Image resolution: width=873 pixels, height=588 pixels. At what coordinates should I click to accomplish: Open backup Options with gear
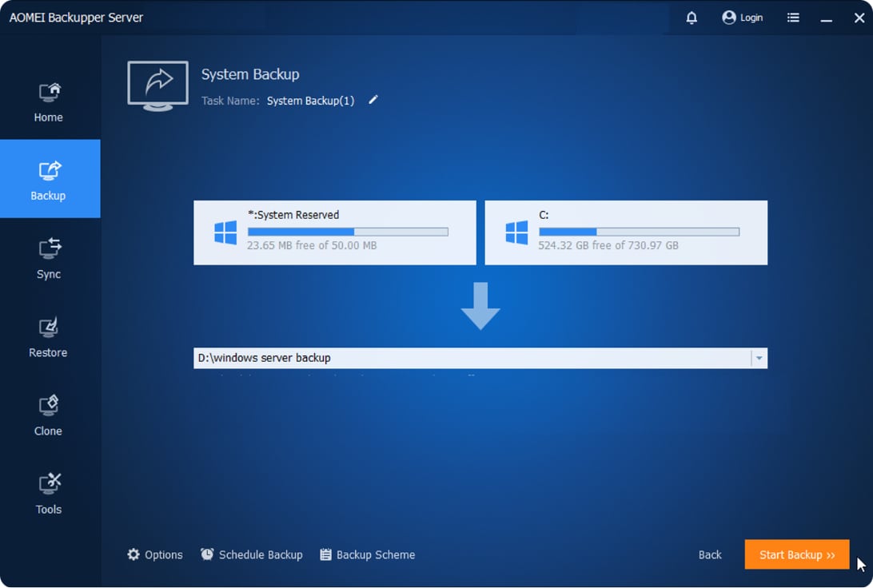click(x=155, y=554)
